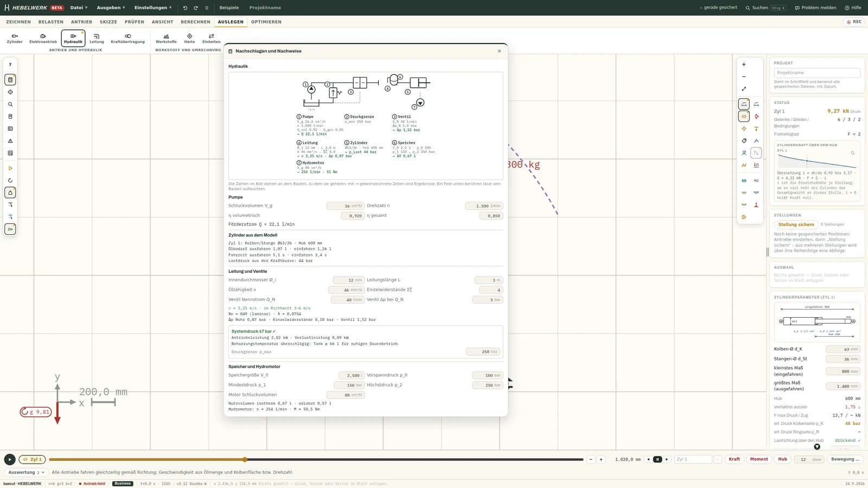Image resolution: width=868 pixels, height=488 pixels.
Task: Open the Ausgeben dropdown menu
Action: click(111, 8)
